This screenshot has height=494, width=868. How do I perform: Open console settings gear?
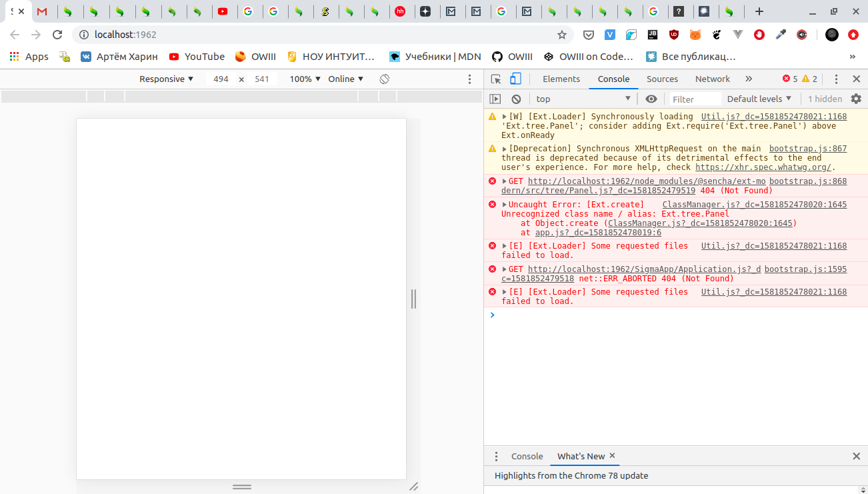[x=856, y=99]
